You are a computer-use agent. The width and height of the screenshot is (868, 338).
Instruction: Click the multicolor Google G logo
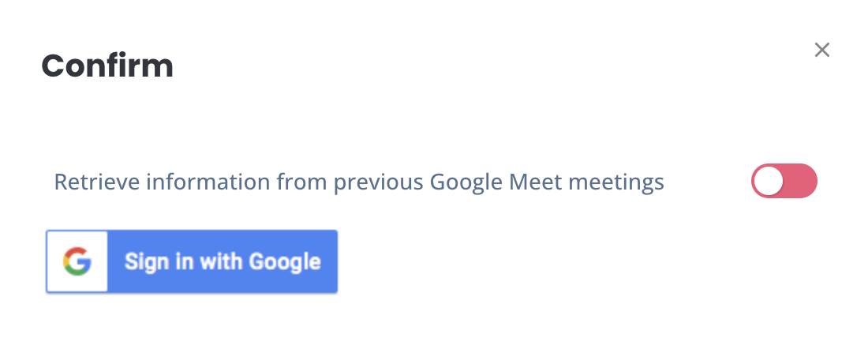click(x=77, y=261)
